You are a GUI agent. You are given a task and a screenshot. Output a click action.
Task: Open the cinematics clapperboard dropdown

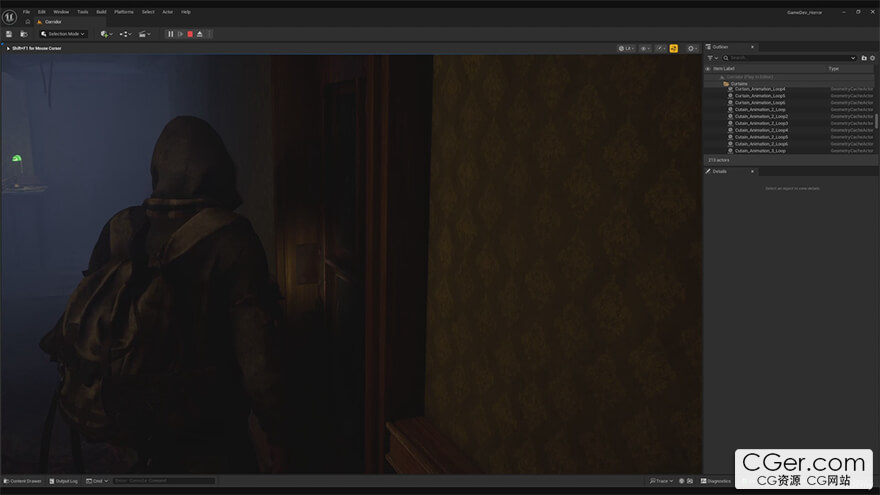tap(144, 34)
